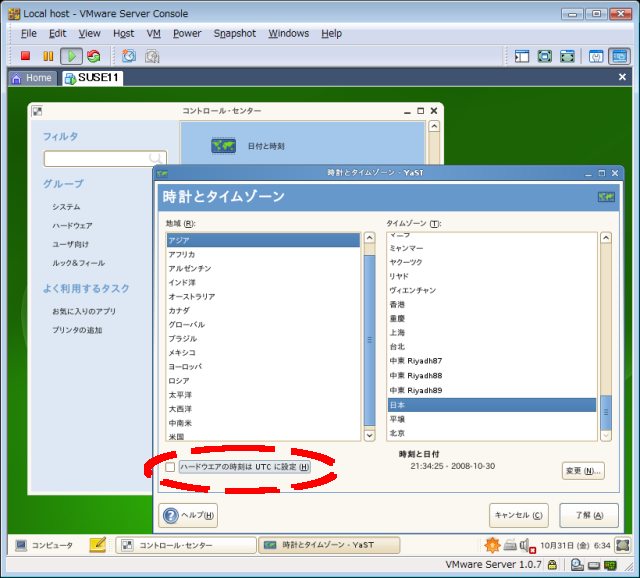Click the muted volume speaker tray icon
The image size is (640, 578).
point(527,545)
